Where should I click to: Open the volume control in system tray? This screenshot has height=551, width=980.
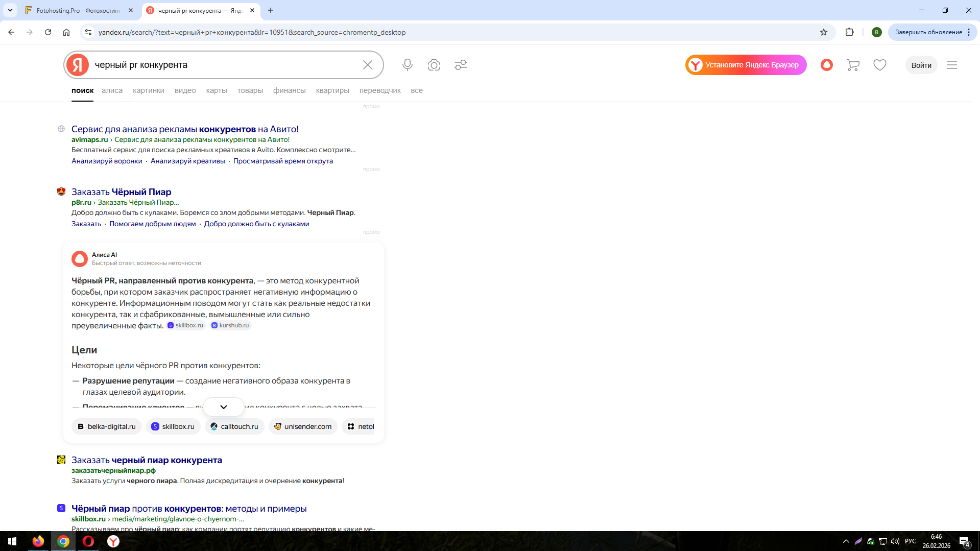(895, 541)
